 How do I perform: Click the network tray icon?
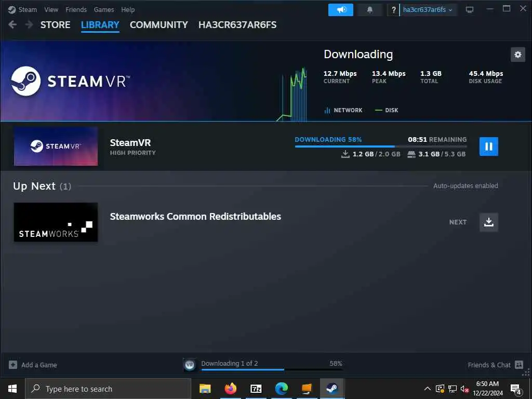[453, 389]
